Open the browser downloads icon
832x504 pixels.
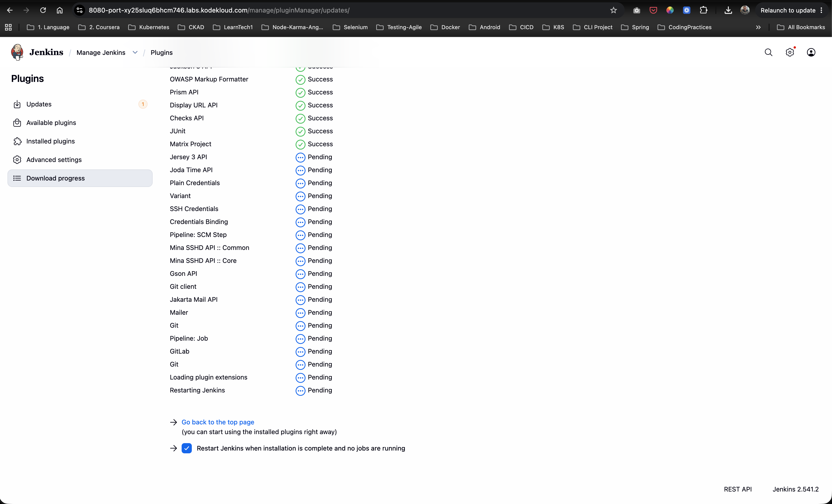(728, 10)
